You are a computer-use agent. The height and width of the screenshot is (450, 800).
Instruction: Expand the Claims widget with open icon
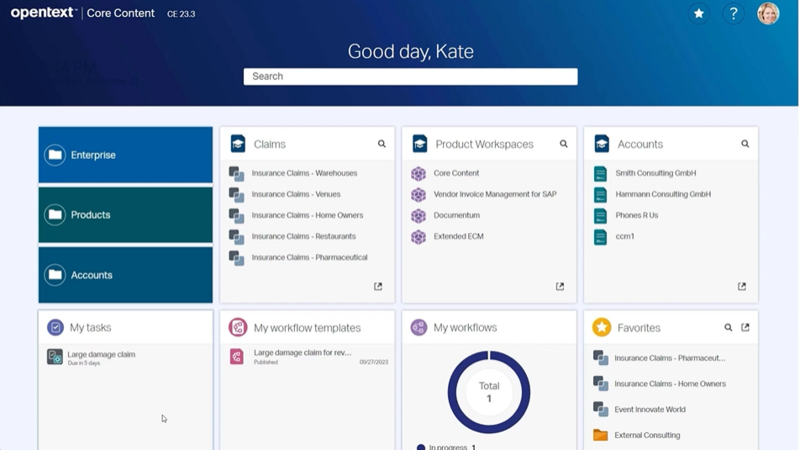coord(378,287)
